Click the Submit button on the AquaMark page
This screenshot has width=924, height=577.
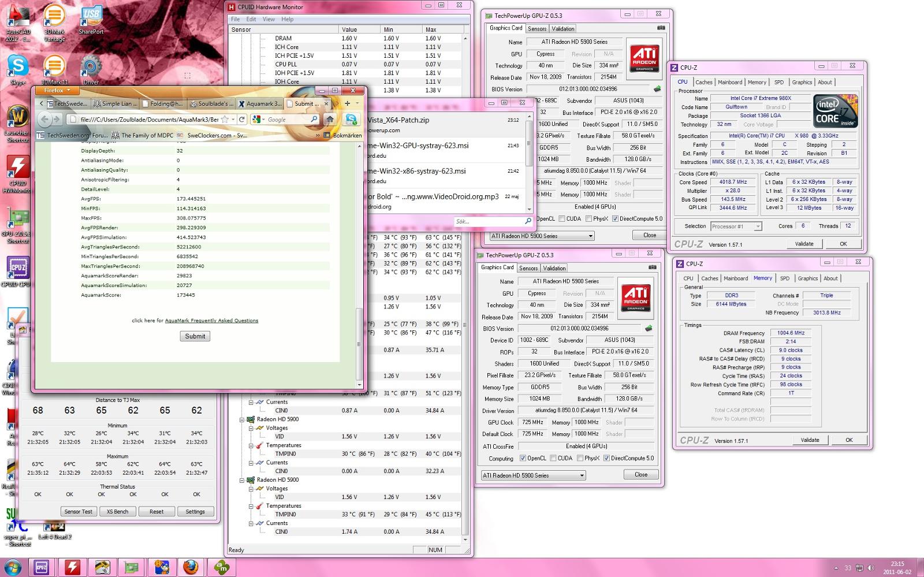(195, 336)
